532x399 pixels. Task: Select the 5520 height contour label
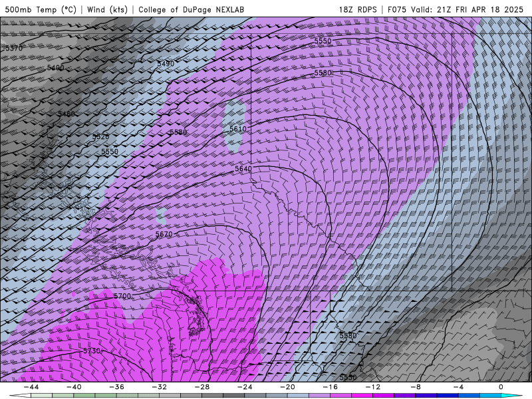[x=101, y=137]
